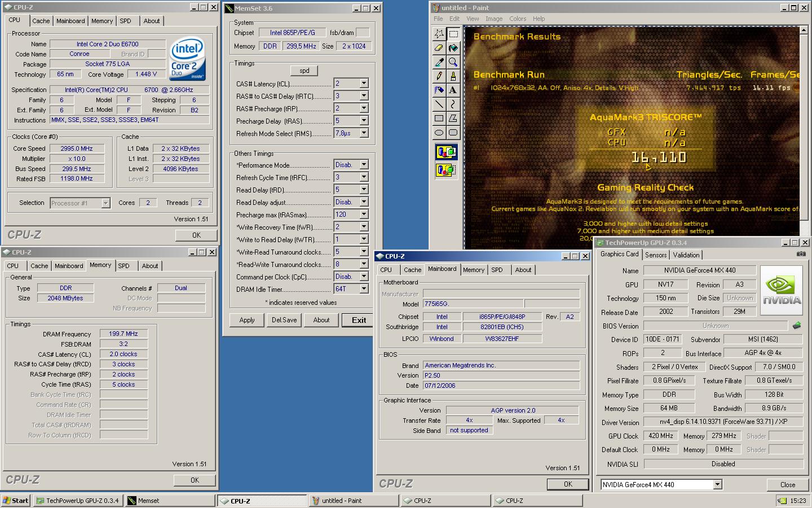This screenshot has width=812, height=508.
Task: Click the taskbar clock showing 15:23
Action: 798,500
